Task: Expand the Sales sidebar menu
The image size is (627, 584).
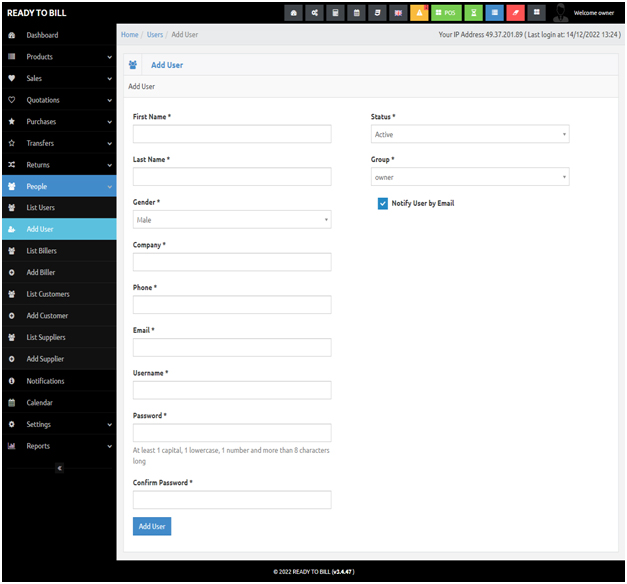Action: [59, 78]
